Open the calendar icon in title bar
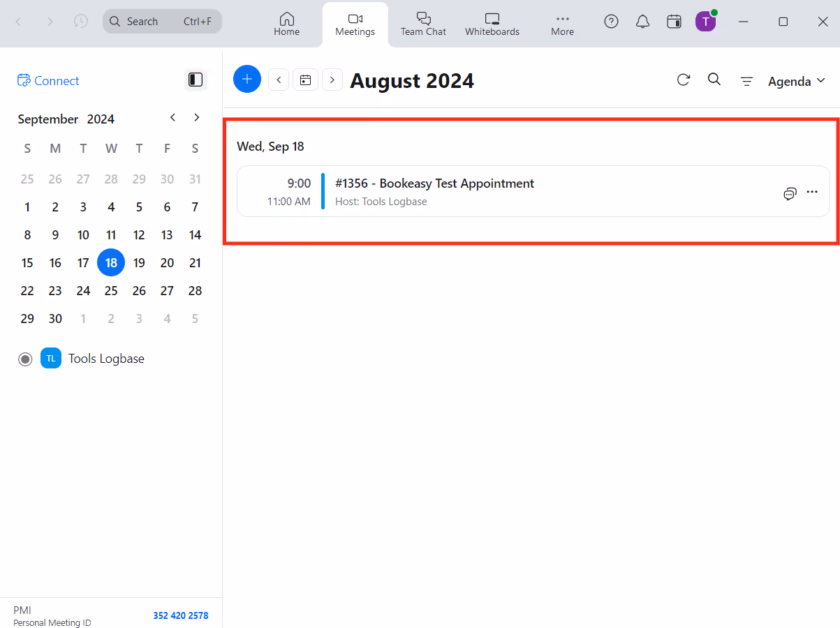Screen dimensions: 840x628 click(674, 22)
